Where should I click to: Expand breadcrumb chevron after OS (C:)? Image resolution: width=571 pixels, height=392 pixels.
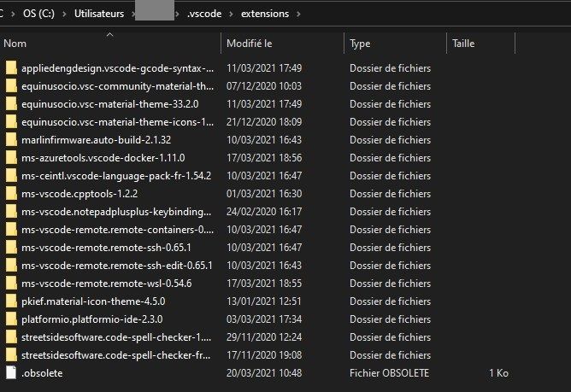coord(63,15)
